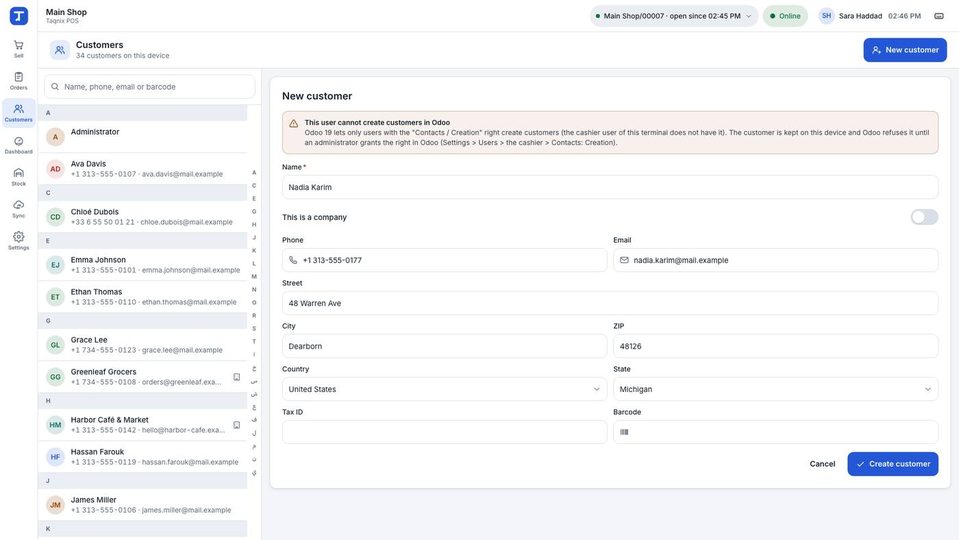The width and height of the screenshot is (959, 540).
Task: Click the Taqnix POS logo icon
Action: 19,16
